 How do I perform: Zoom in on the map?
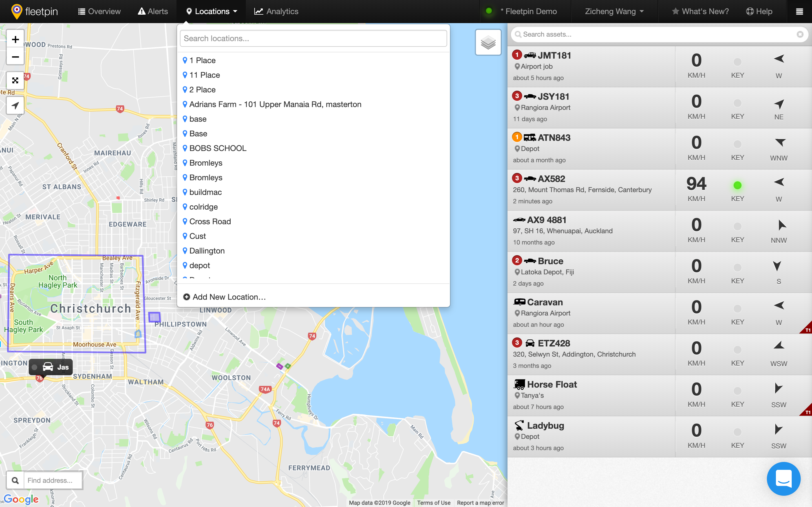(x=15, y=39)
